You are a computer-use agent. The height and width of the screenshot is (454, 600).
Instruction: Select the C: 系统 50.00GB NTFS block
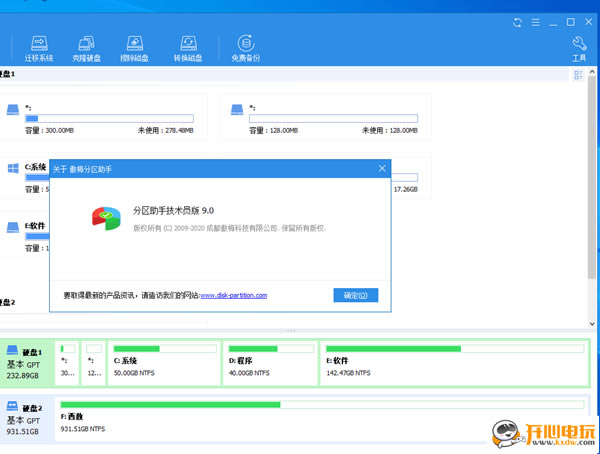point(165,362)
